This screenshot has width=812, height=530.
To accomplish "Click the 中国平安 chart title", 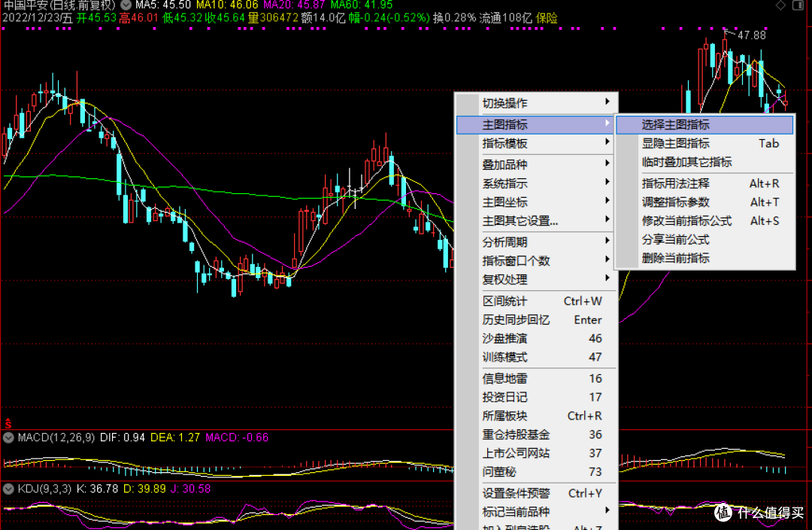I will click(x=59, y=5).
